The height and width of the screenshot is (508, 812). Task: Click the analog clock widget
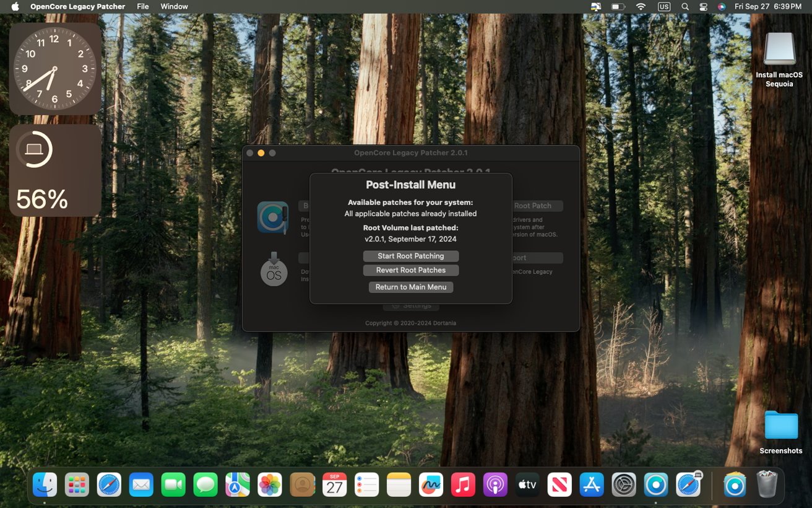[x=55, y=69]
